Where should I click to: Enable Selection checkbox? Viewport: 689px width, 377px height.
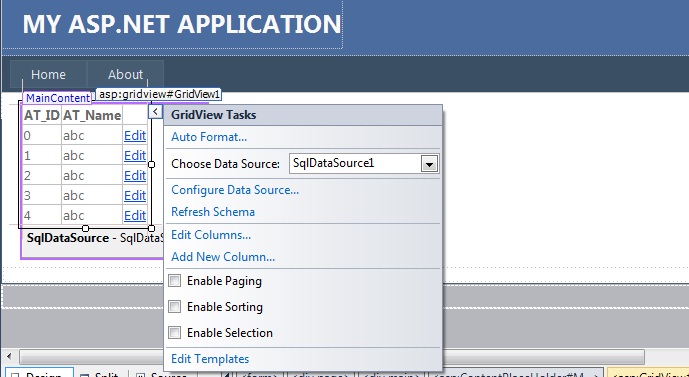coord(174,333)
